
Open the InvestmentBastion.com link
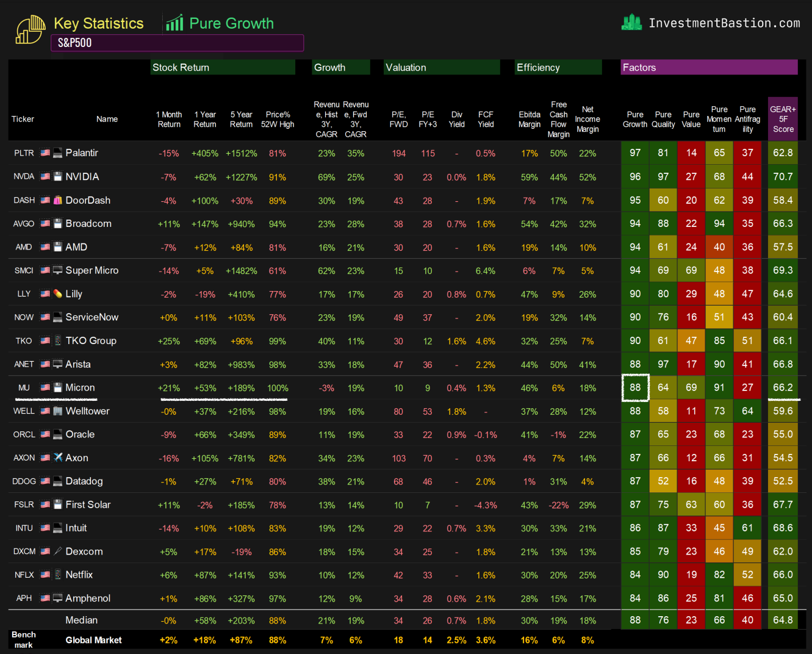pyautogui.click(x=724, y=23)
